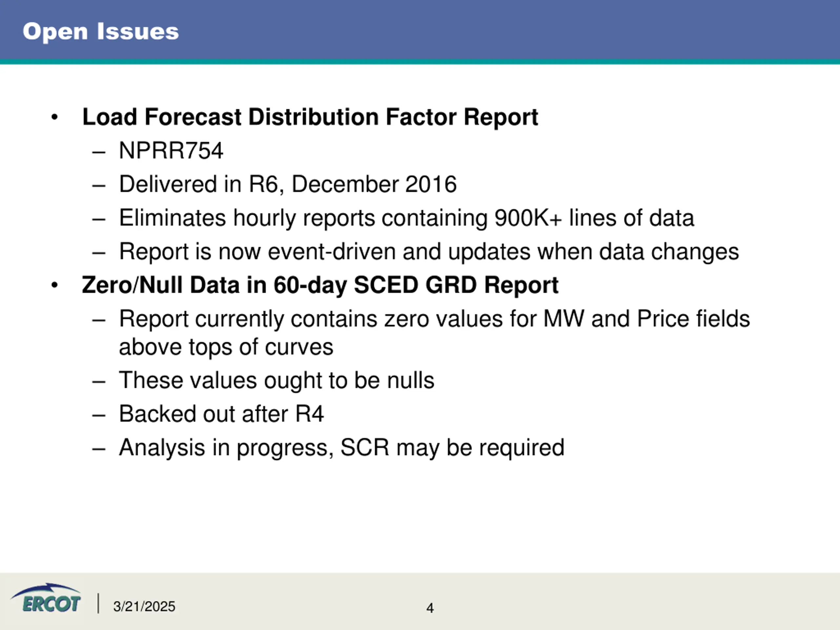Click the teal stripe under the header

(x=420, y=62)
